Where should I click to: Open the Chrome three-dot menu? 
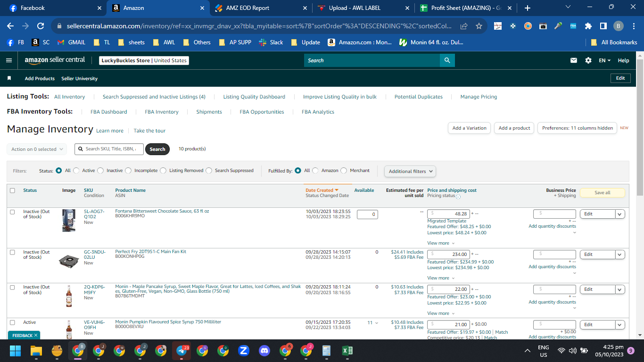pyautogui.click(x=634, y=26)
